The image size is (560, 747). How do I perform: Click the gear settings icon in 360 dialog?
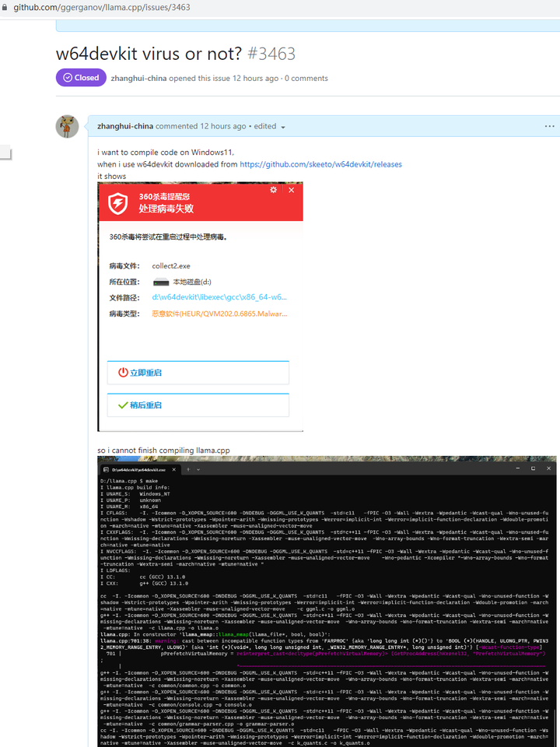tap(273, 190)
